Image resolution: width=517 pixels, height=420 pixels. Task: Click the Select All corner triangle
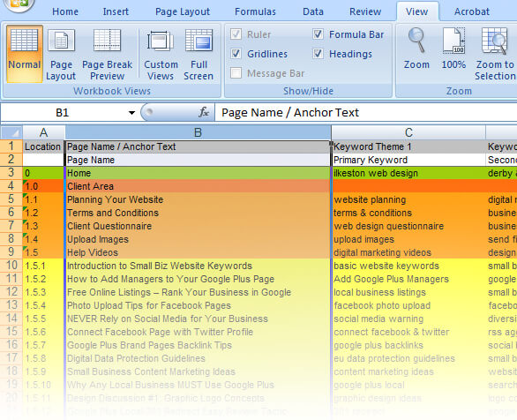[x=11, y=132]
